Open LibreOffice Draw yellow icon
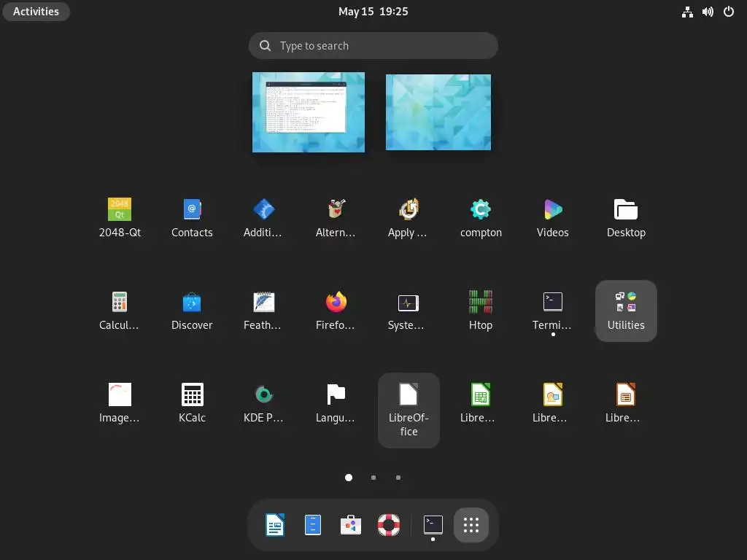This screenshot has width=747, height=560. click(553, 403)
